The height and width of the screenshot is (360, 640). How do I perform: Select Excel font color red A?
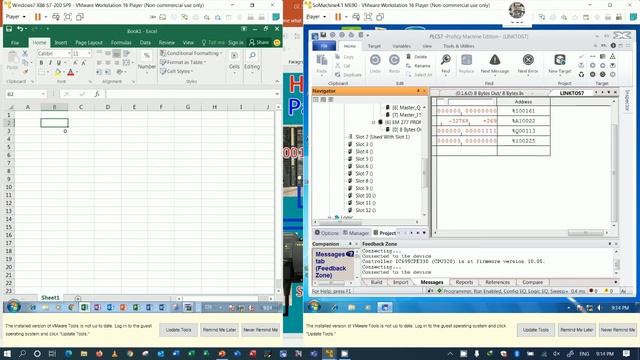click(71, 72)
